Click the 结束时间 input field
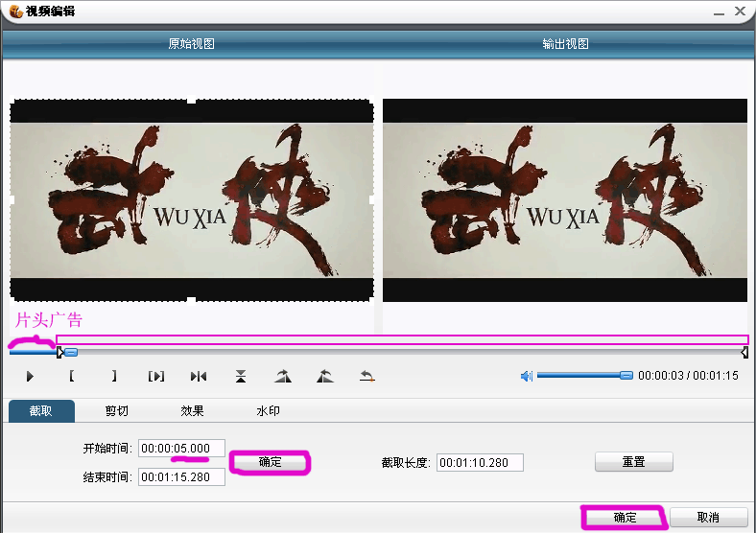 coord(181,477)
